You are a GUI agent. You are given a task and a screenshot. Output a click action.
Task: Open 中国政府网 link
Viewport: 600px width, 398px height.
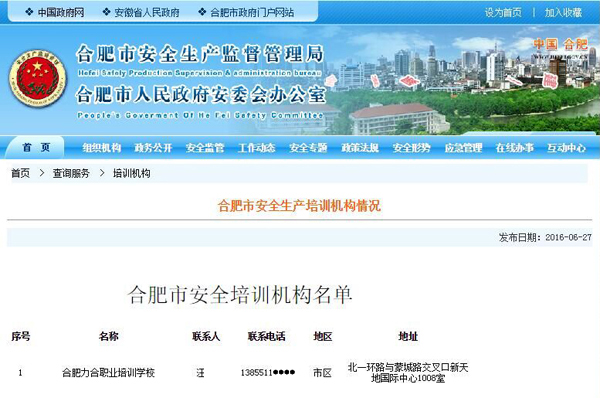pos(60,13)
